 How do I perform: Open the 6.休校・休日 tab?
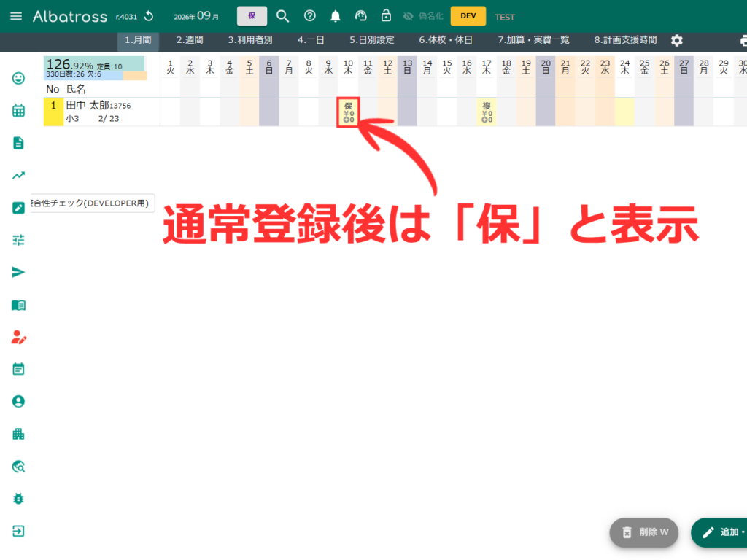tap(446, 41)
